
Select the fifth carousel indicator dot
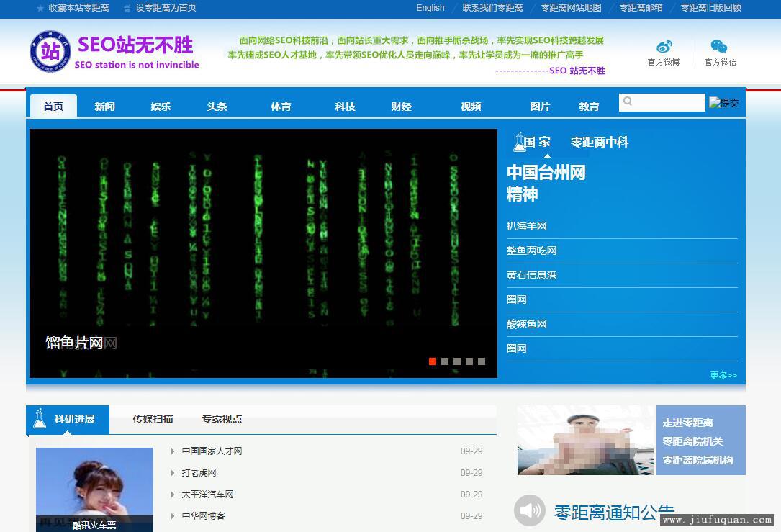pyautogui.click(x=481, y=361)
